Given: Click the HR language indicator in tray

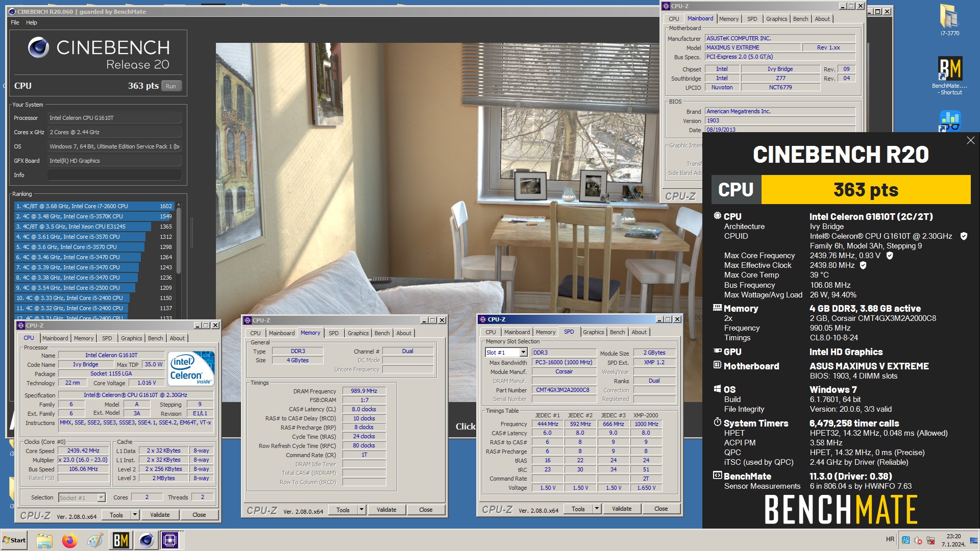Looking at the screenshot, I should pos(890,539).
